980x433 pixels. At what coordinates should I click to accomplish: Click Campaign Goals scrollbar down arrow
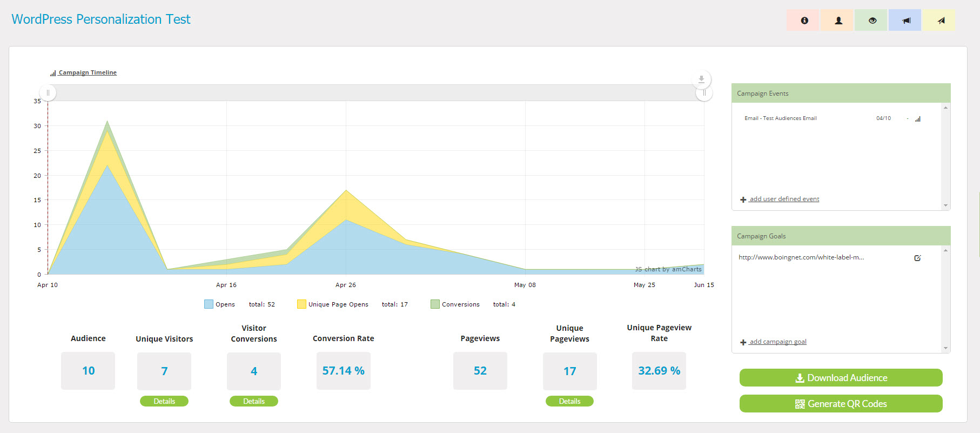[945, 348]
